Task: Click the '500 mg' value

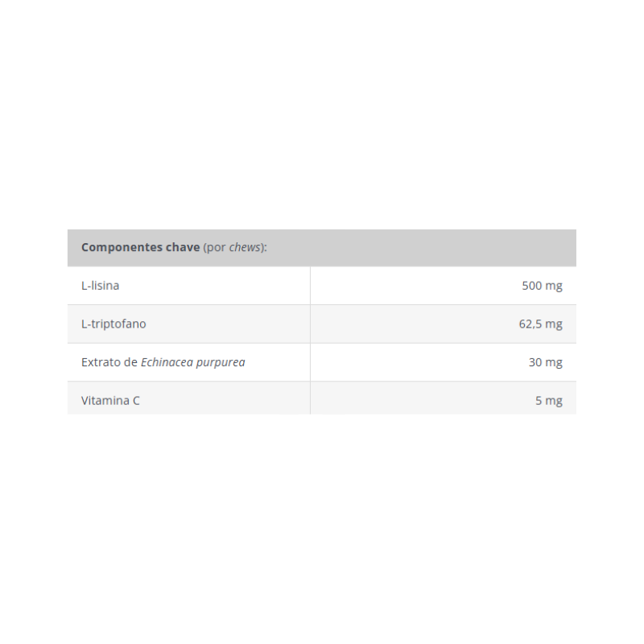Action: click(x=542, y=286)
